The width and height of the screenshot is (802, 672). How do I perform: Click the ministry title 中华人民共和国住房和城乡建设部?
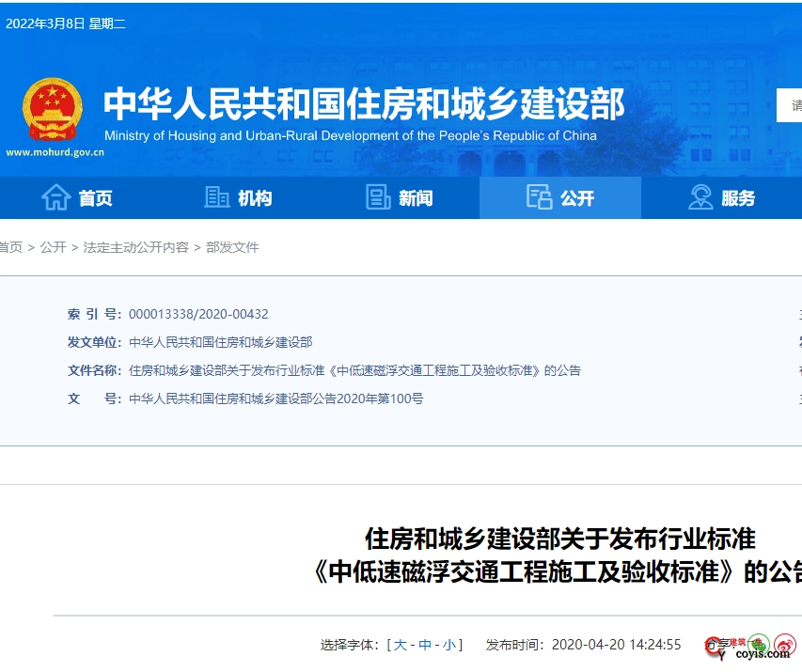pos(364,103)
